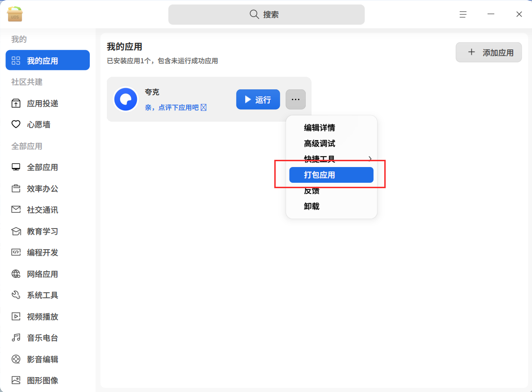
Task: Open the 亲，点评下应用吧 review link
Action: pos(176,108)
